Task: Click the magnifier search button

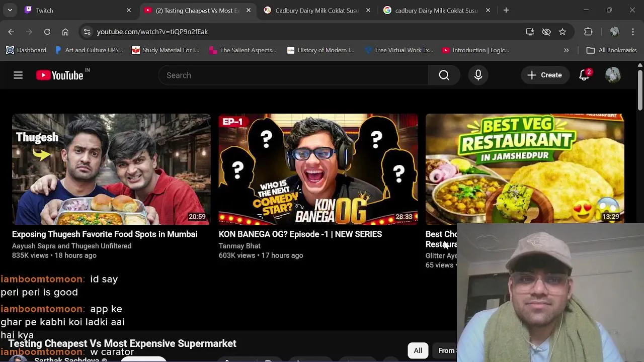Action: tap(444, 75)
